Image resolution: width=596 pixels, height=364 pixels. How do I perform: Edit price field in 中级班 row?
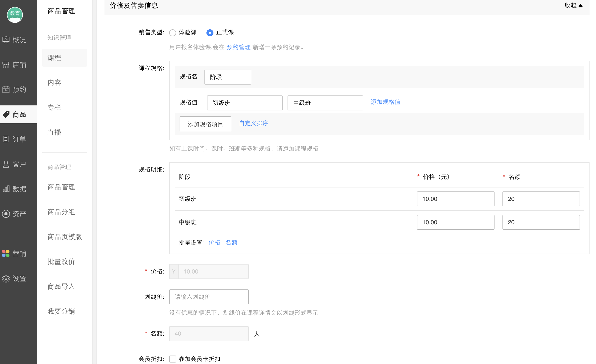456,222
